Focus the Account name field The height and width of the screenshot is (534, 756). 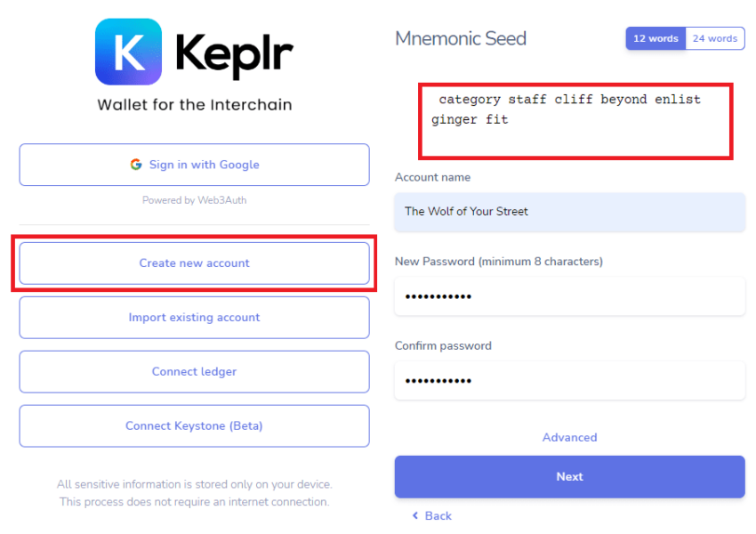coord(570,212)
